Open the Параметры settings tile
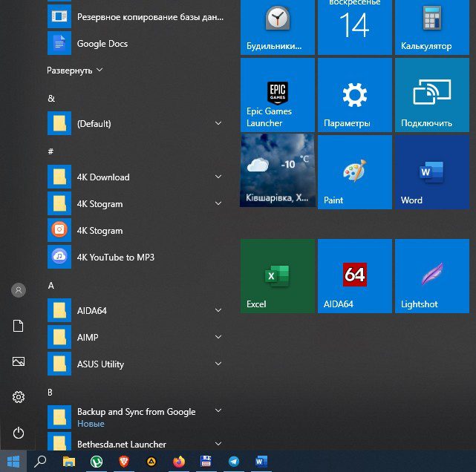The width and height of the screenshot is (476, 472). coord(354,95)
